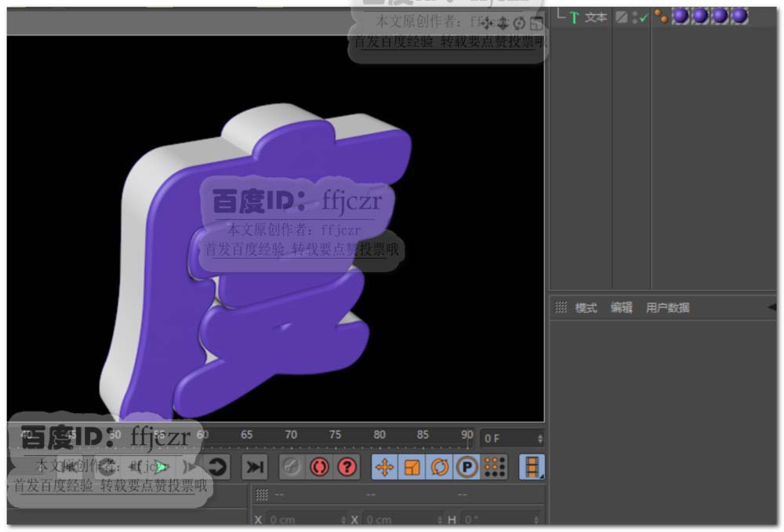Screen dimensions: 784x532
Task: Open the 模式 menu
Action: [586, 308]
